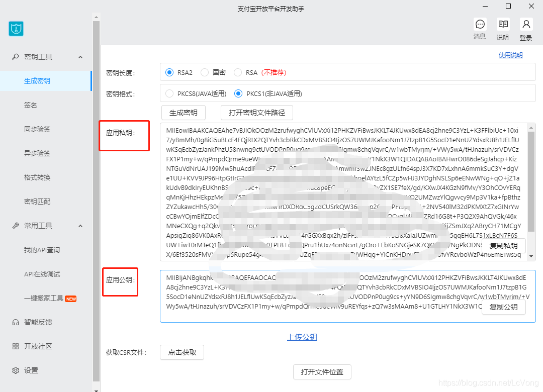Click the sidebar vertical scrollbar thumb
Viewport: 543px width, 392px height.
96,201
